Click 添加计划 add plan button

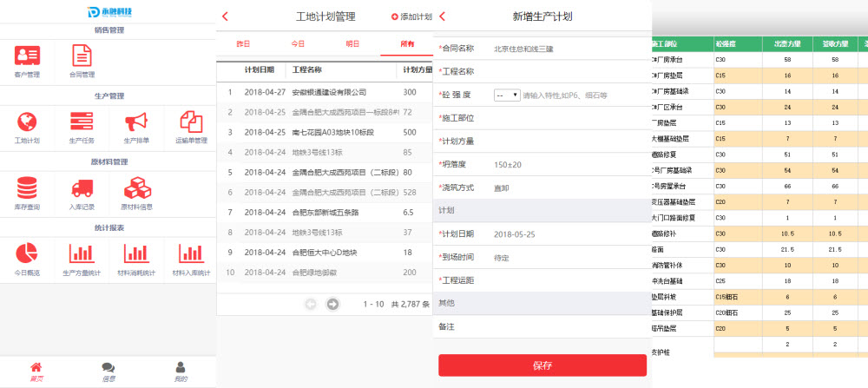[411, 16]
